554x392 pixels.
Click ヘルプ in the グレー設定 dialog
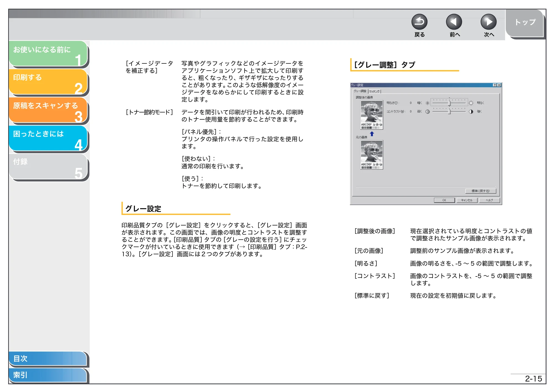[489, 200]
